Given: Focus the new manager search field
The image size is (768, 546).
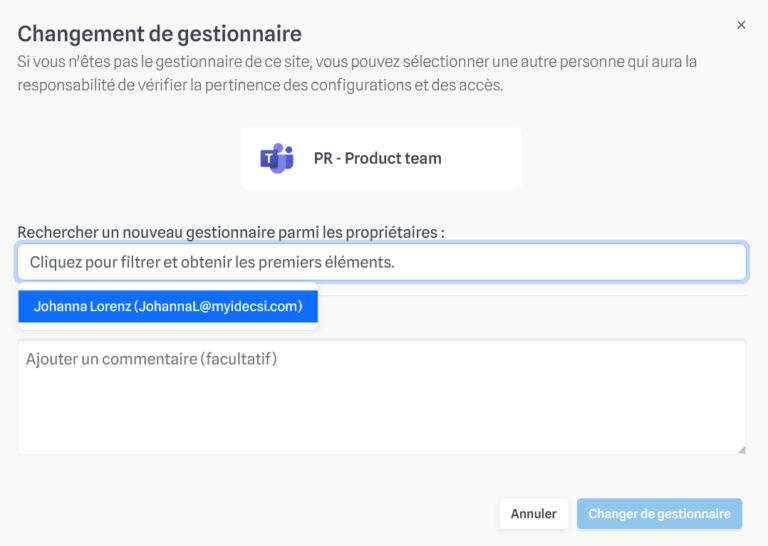Looking at the screenshot, I should tap(382, 262).
